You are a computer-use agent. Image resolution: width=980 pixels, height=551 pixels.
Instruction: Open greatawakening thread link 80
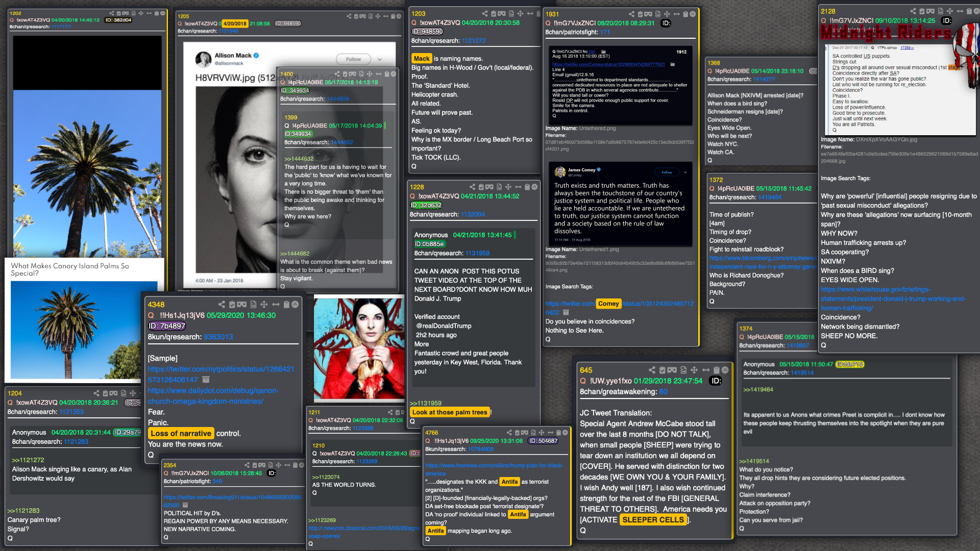click(x=664, y=392)
